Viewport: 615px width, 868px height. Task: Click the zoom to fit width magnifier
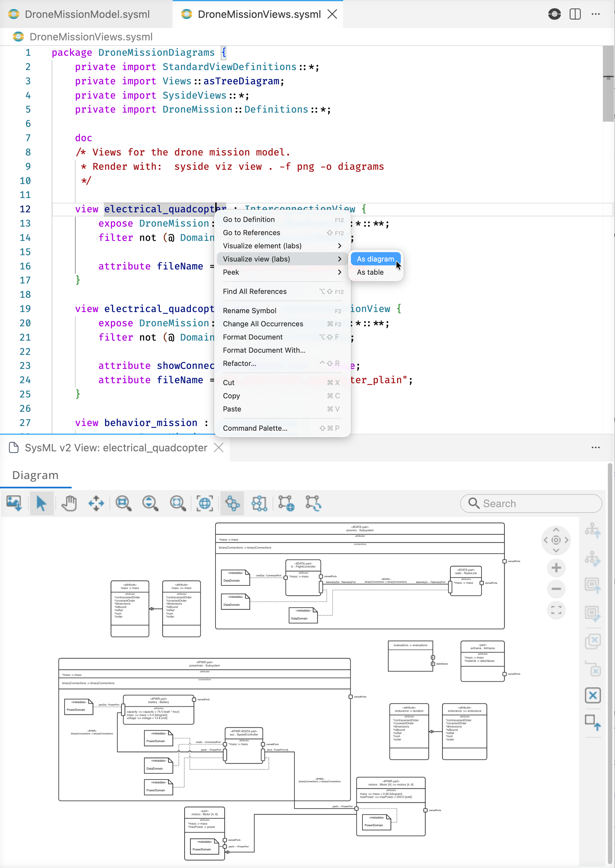pos(124,503)
